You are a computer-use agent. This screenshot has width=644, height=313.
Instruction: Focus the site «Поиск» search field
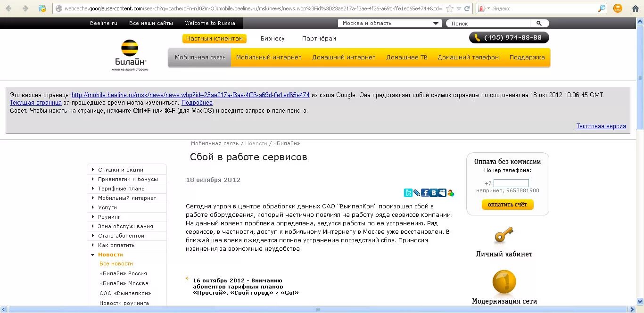point(488,23)
